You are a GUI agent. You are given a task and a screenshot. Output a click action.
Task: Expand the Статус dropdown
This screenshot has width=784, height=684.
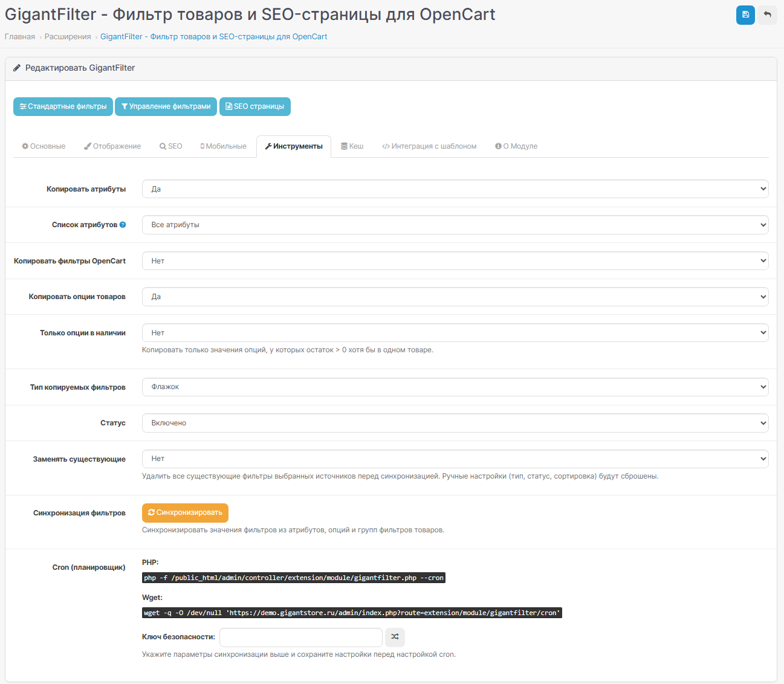click(455, 423)
